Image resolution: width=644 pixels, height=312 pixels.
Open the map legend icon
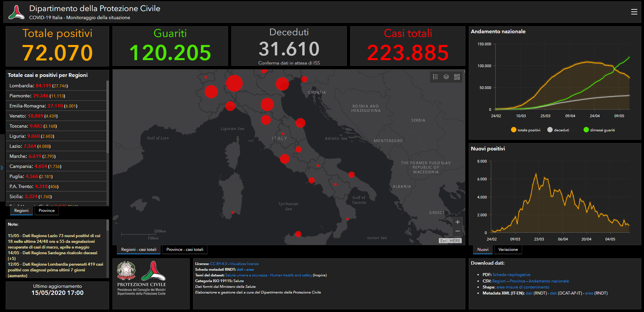pos(435,77)
